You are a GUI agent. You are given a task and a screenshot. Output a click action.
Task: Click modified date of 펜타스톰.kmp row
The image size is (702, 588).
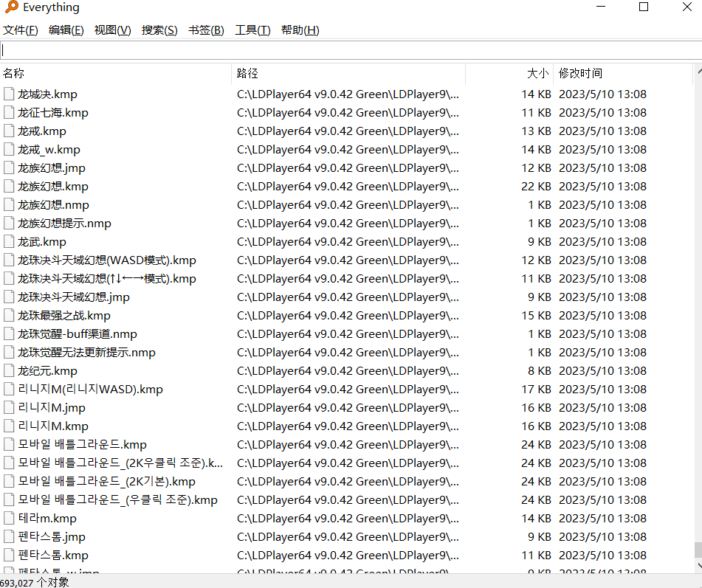click(x=602, y=555)
